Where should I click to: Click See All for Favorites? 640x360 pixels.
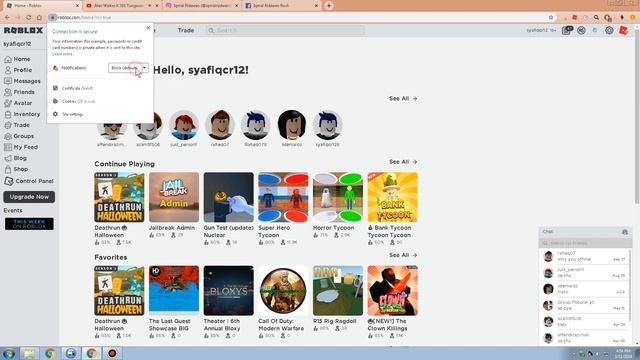coord(403,255)
